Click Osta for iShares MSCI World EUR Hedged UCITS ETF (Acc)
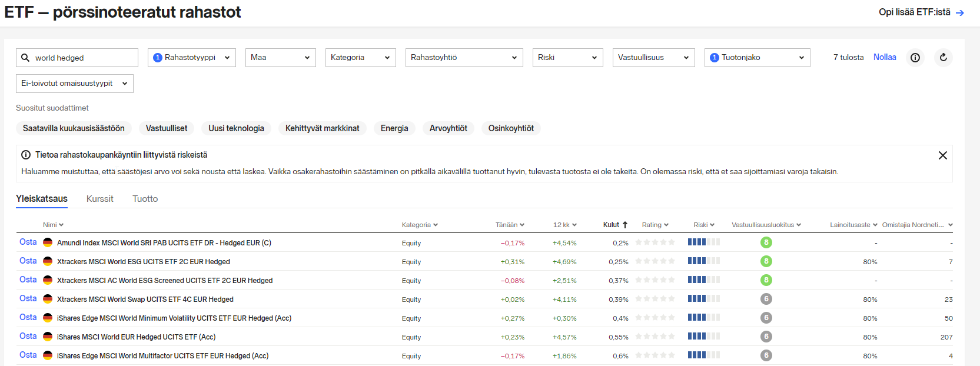 pyautogui.click(x=28, y=336)
